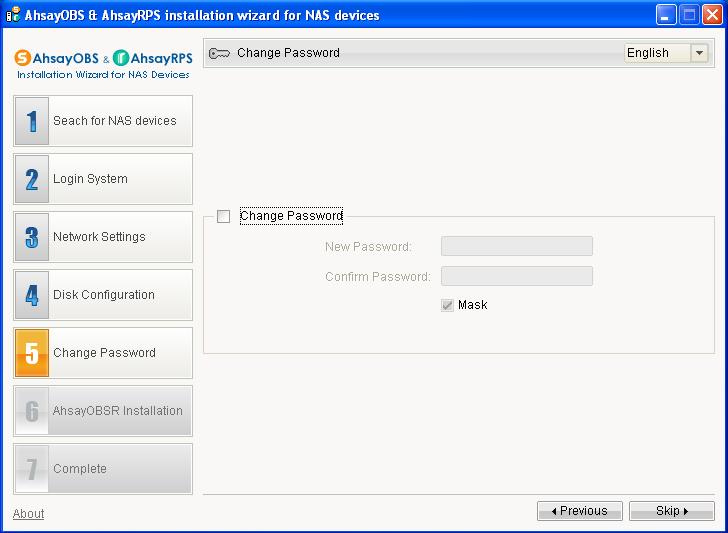Screen dimensions: 728x533
Task: Click the AhsayOBS & AhsayRPS logo
Action: tap(103, 64)
